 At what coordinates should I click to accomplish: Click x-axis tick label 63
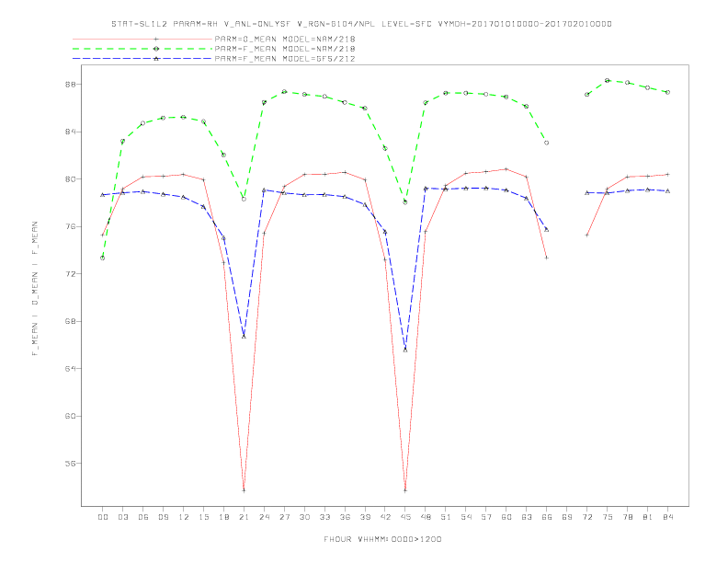coord(527,517)
